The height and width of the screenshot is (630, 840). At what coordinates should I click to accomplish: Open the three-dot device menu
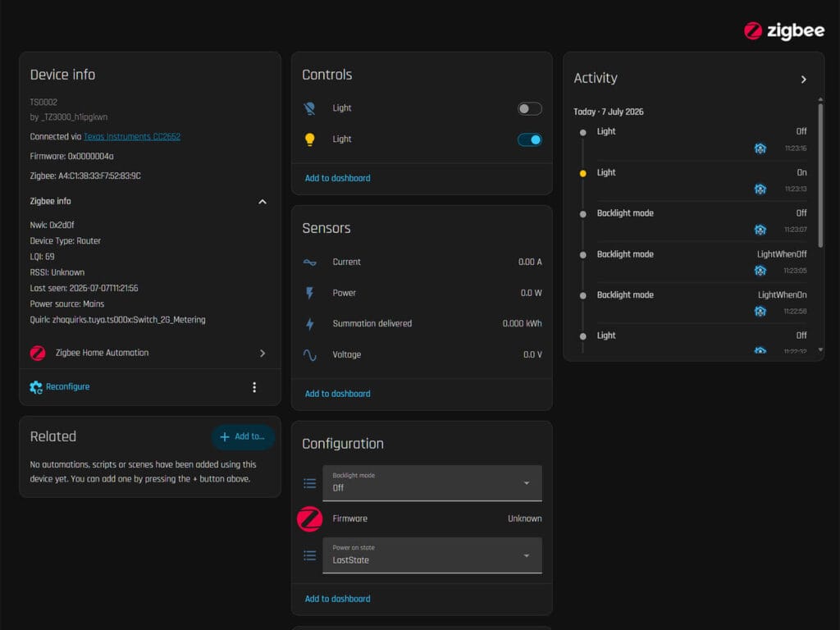pos(254,387)
